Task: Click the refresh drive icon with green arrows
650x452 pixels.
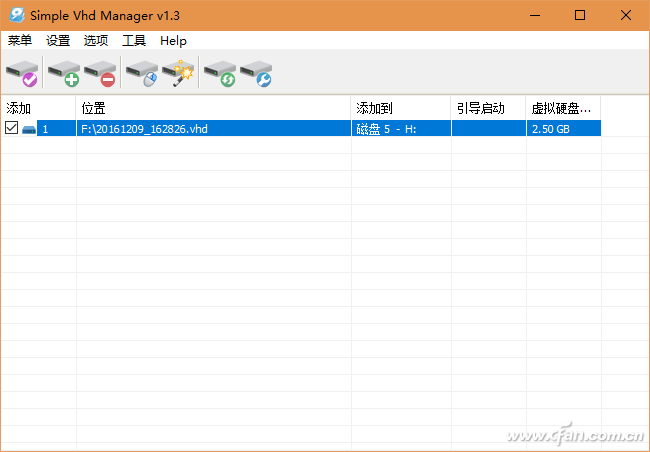Action: (x=220, y=73)
